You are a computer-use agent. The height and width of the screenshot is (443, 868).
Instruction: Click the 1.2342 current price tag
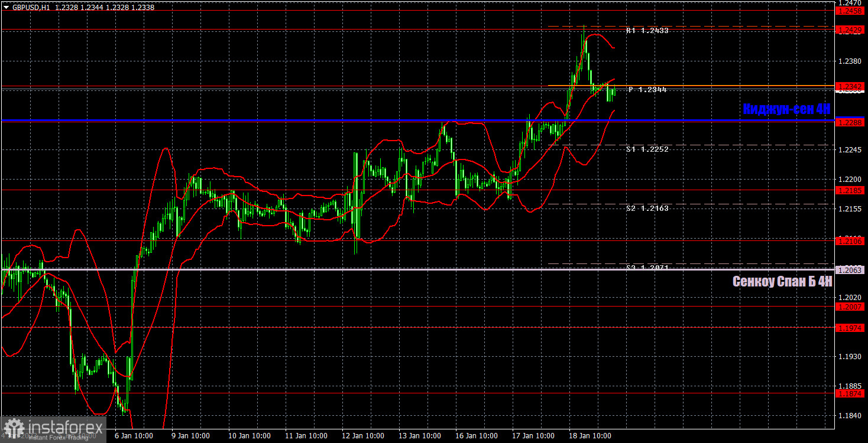pyautogui.click(x=850, y=87)
